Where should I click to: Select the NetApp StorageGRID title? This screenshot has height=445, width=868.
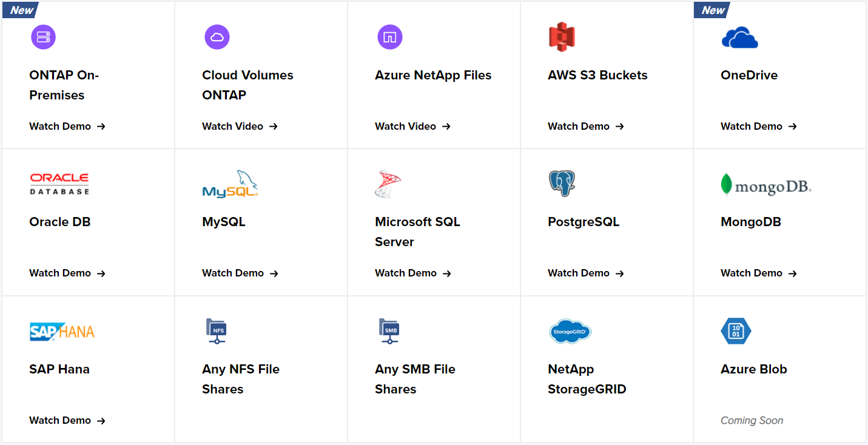pos(587,379)
